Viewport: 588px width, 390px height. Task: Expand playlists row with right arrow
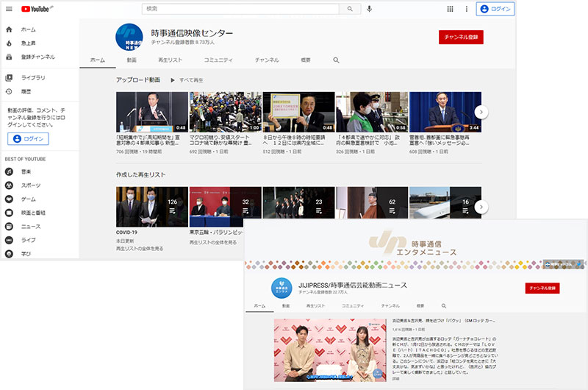[481, 207]
